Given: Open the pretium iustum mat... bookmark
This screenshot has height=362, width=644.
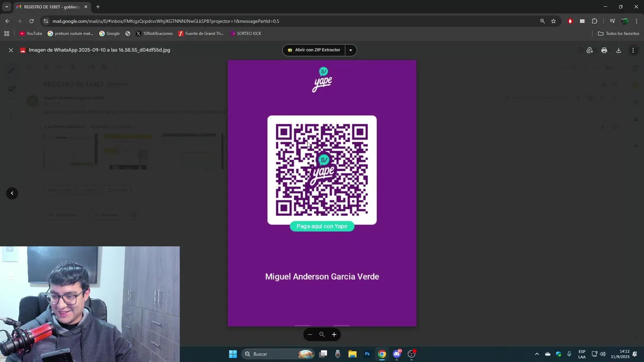Looking at the screenshot, I should (70, 34).
